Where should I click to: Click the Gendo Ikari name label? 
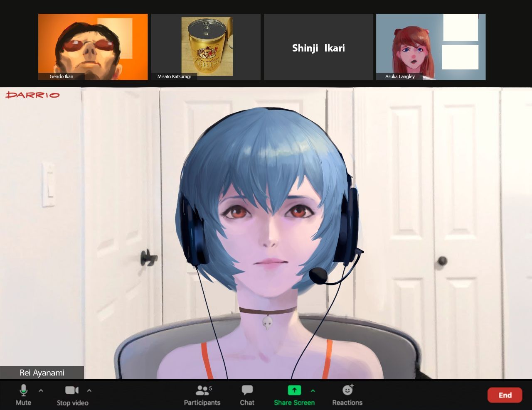(x=62, y=76)
